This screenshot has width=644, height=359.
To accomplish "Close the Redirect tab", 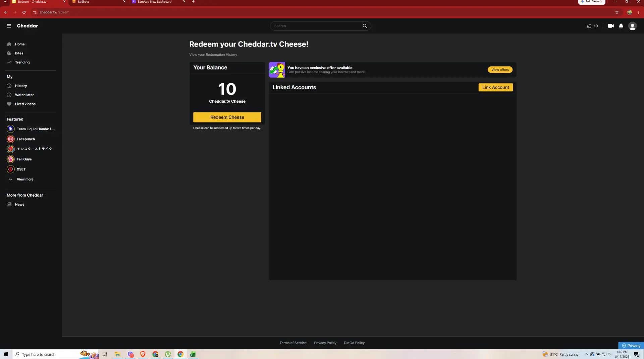I will click(x=124, y=2).
